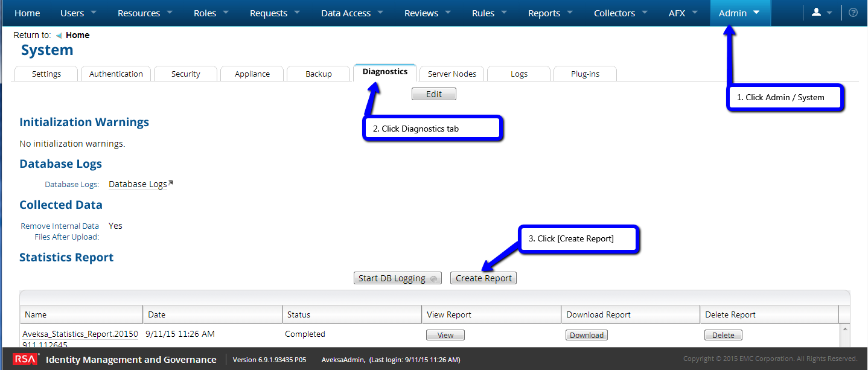Switch to the Server Nodes tab
Viewport: 868px width, 370px height.
tap(451, 73)
